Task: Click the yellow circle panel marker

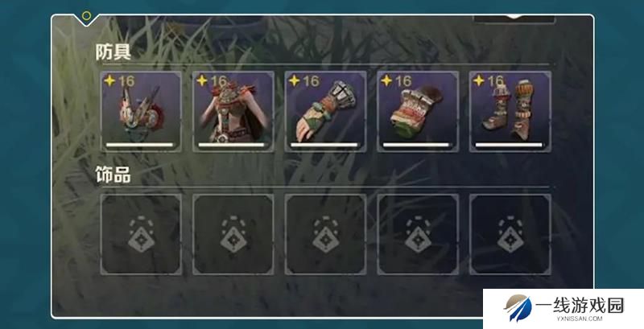Action: coord(86,16)
